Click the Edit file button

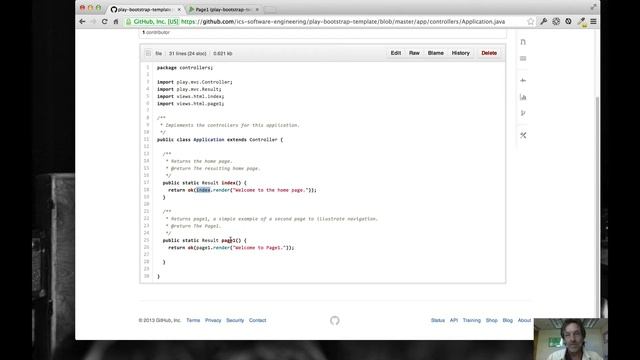tap(396, 53)
